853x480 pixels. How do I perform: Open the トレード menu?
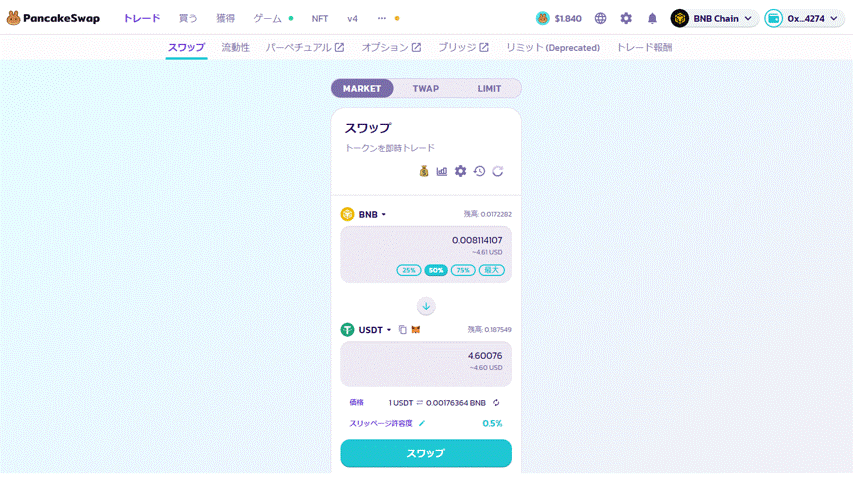[x=142, y=19]
